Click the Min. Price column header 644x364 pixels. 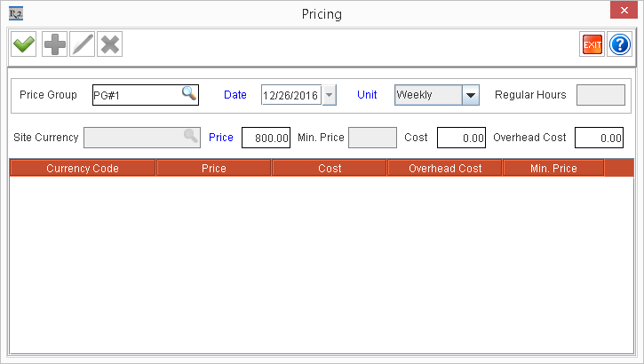click(x=553, y=168)
